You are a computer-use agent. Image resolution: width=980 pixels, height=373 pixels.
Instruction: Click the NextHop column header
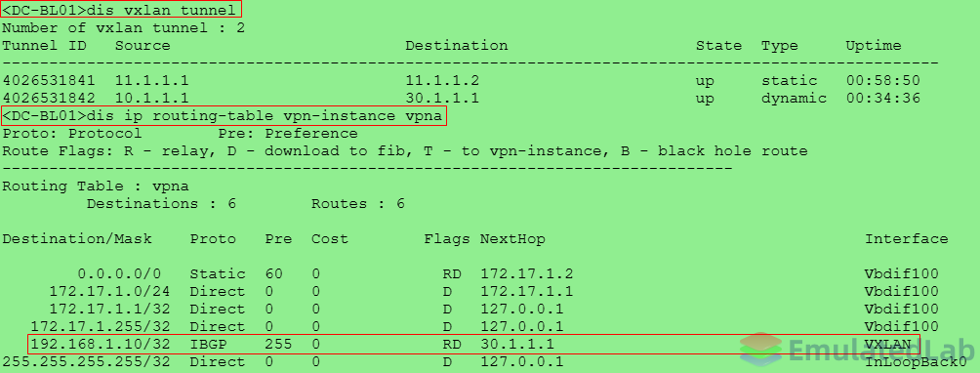[512, 238]
